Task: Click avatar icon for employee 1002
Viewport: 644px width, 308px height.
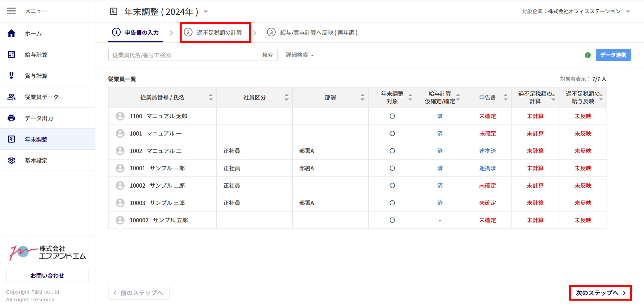Action: (120, 151)
